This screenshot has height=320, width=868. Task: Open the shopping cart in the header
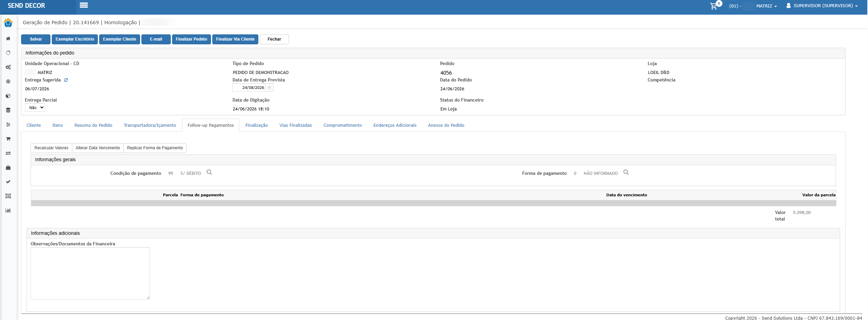tap(714, 6)
